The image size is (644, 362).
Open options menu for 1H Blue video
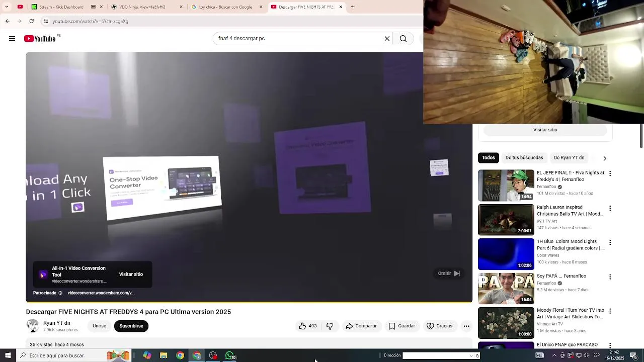(610, 242)
